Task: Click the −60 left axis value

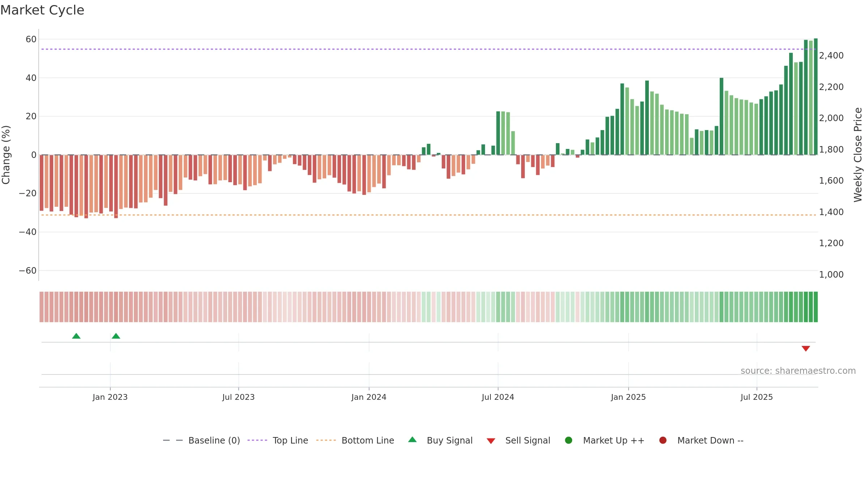Action: coord(28,271)
